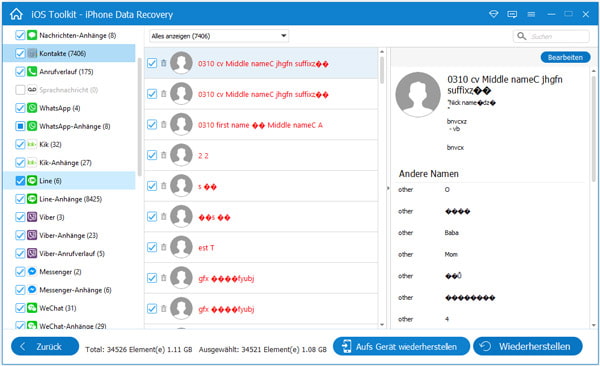
Task: Click the Messenger (2) icon
Action: [x=32, y=271]
